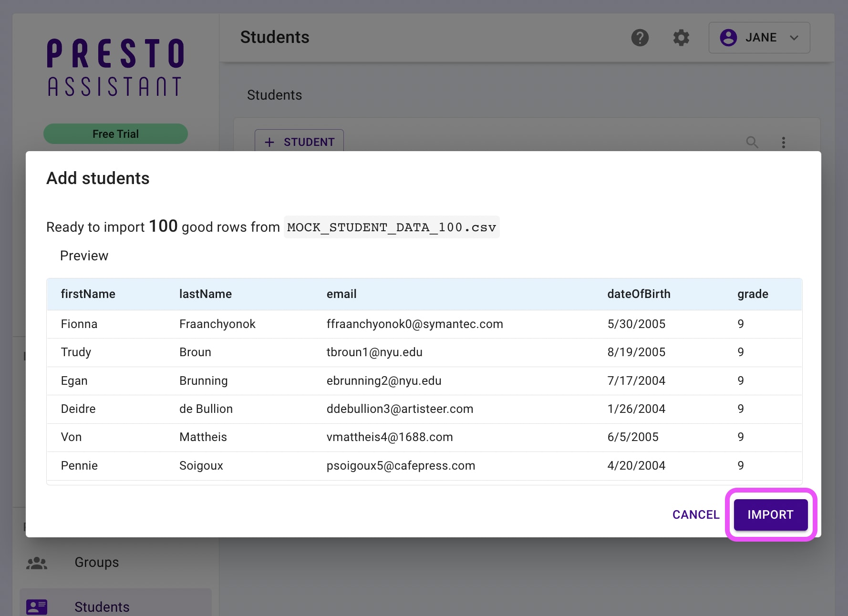
Task: Click the firstName column header
Action: click(x=88, y=294)
